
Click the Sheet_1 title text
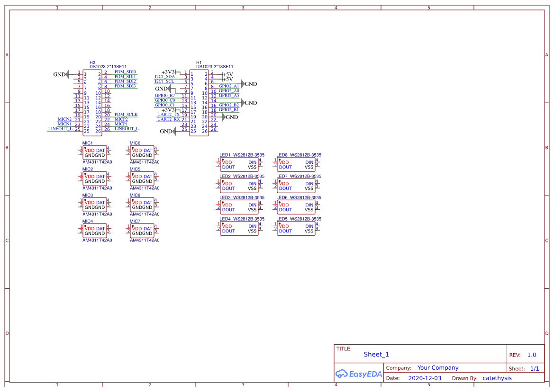pyautogui.click(x=376, y=355)
